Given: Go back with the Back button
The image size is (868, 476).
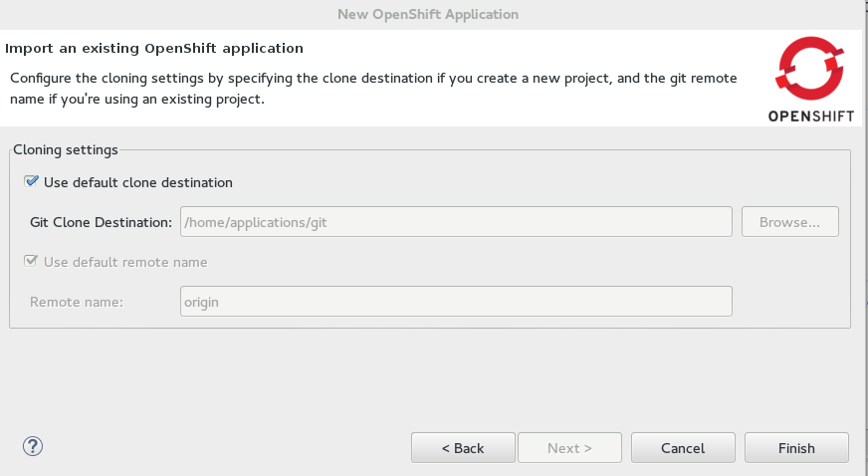Looking at the screenshot, I should (463, 448).
